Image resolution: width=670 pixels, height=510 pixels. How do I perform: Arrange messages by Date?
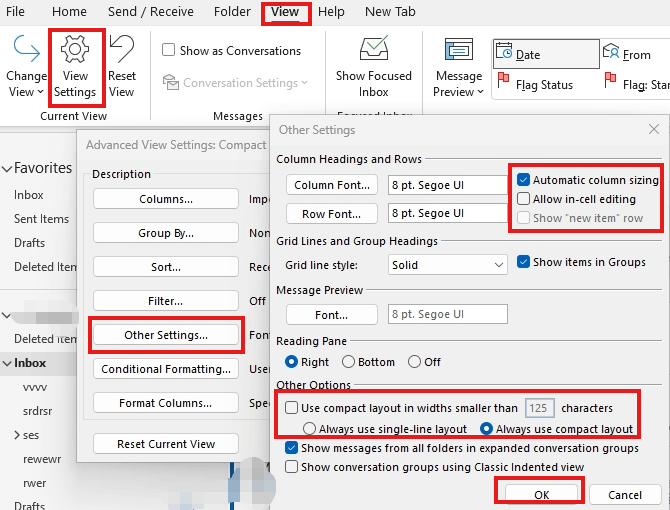[x=546, y=54]
